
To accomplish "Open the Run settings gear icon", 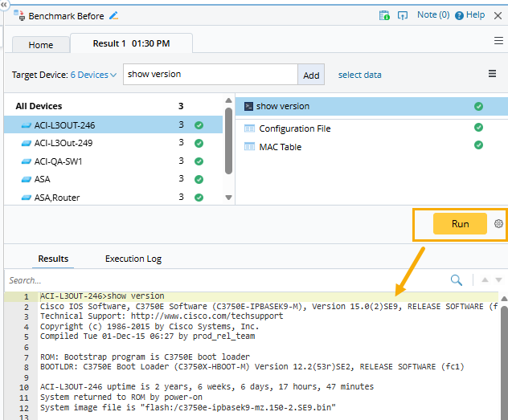I will 498,223.
